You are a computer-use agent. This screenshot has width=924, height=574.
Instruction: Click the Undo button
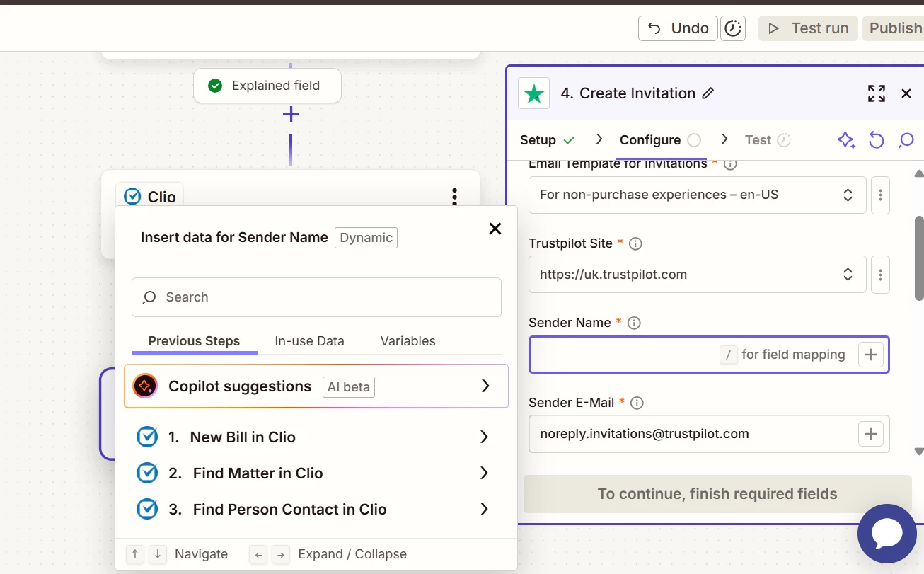(x=678, y=28)
